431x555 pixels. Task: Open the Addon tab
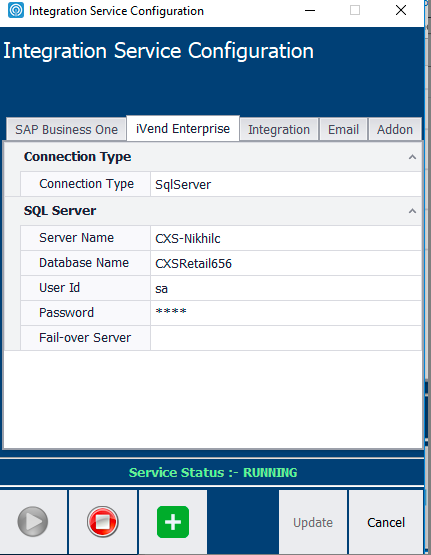coord(395,129)
